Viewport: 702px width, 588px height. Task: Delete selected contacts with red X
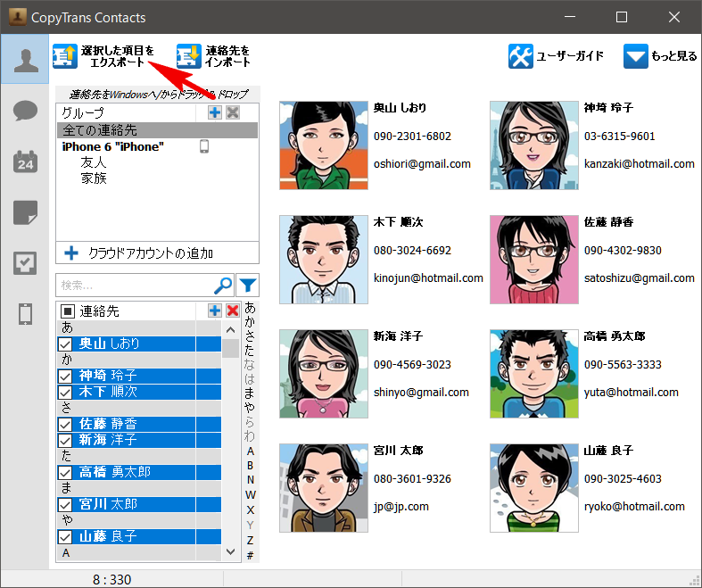[233, 311]
